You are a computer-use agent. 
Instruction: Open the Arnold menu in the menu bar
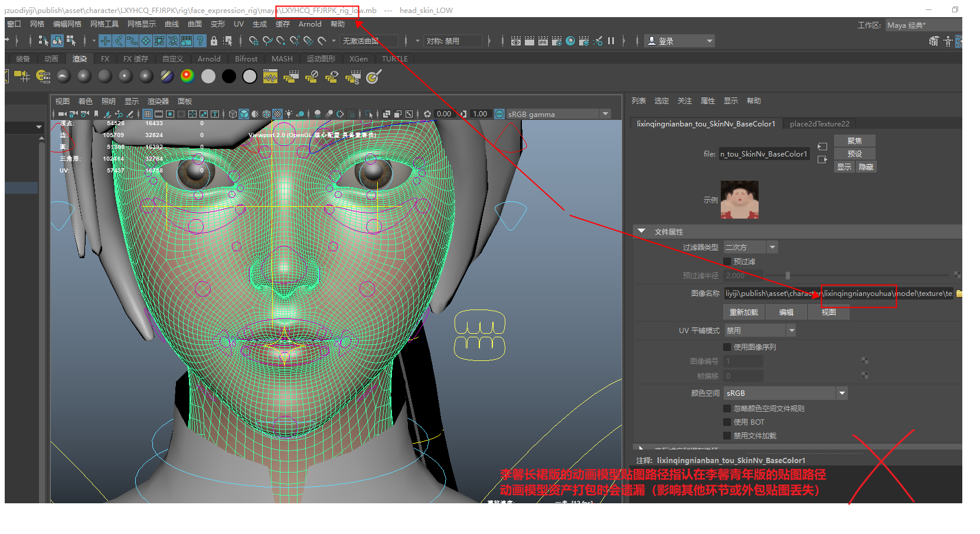tap(310, 24)
